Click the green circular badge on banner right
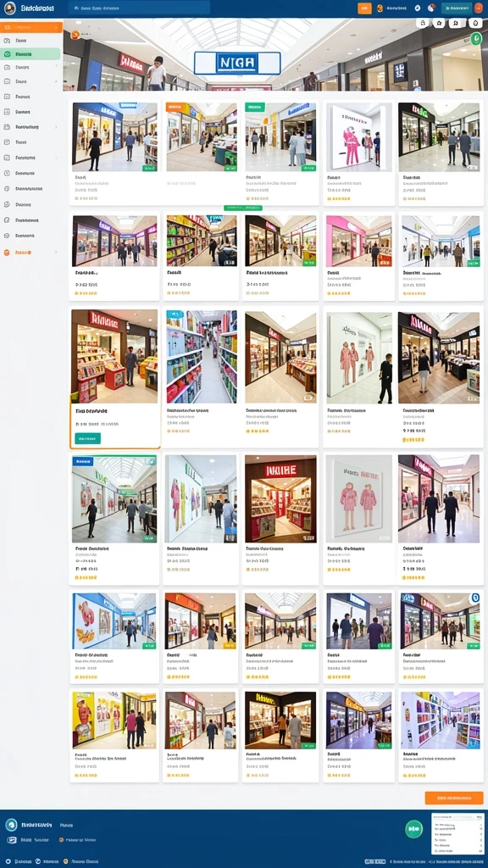Screen dimensions: 488x868 476,38
